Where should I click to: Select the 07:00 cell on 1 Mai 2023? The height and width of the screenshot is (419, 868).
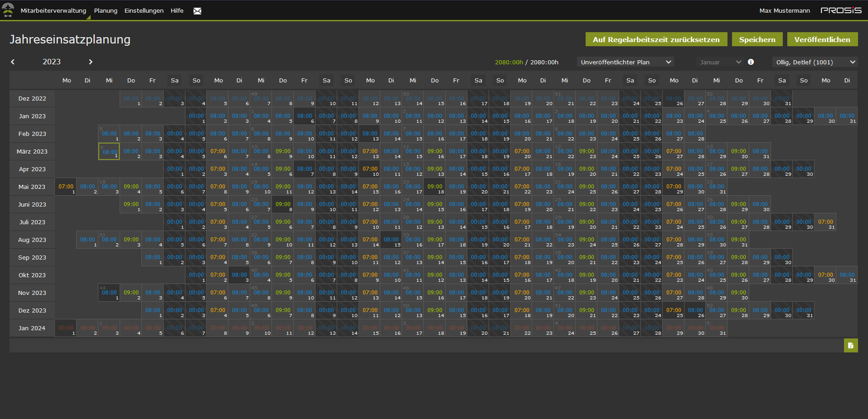point(66,187)
